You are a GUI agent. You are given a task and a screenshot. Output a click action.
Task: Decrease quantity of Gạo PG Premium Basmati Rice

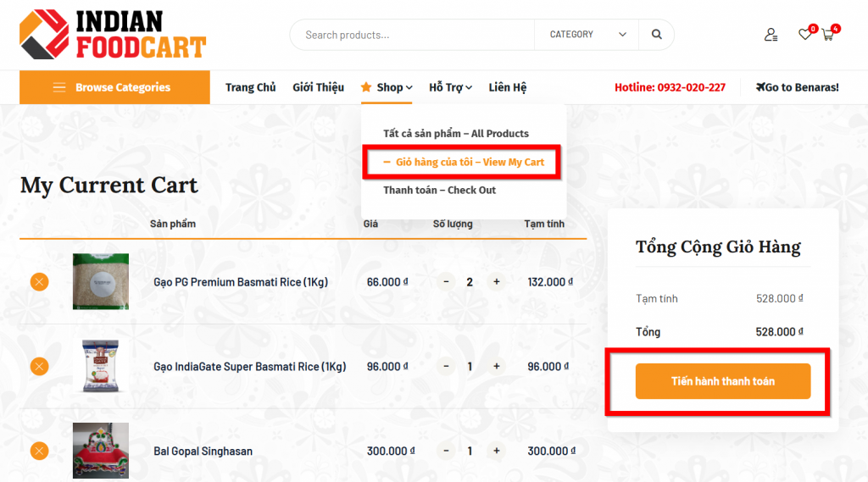tap(446, 282)
